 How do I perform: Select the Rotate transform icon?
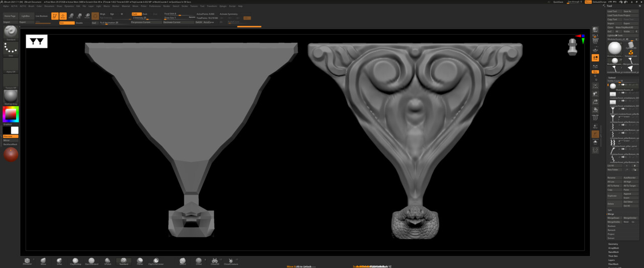click(x=87, y=16)
